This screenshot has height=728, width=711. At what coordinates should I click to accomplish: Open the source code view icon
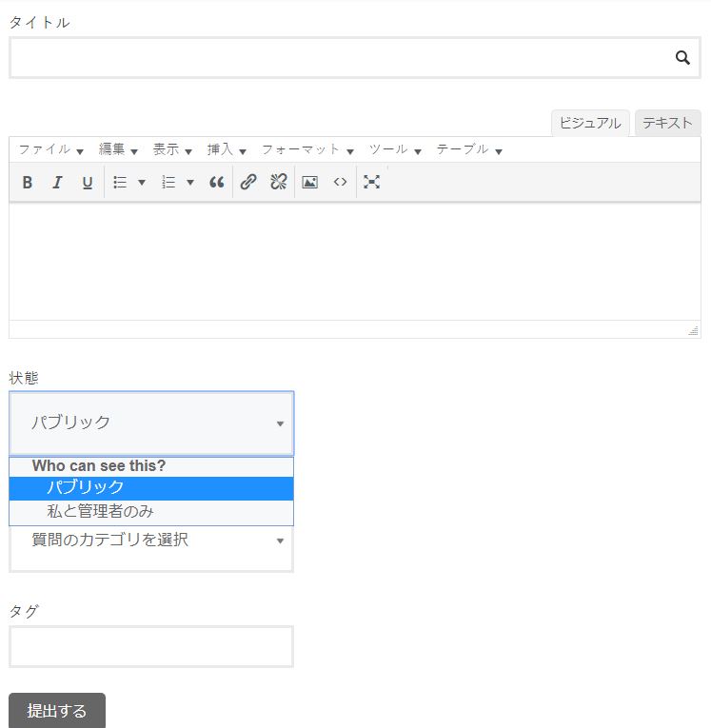coord(340,183)
